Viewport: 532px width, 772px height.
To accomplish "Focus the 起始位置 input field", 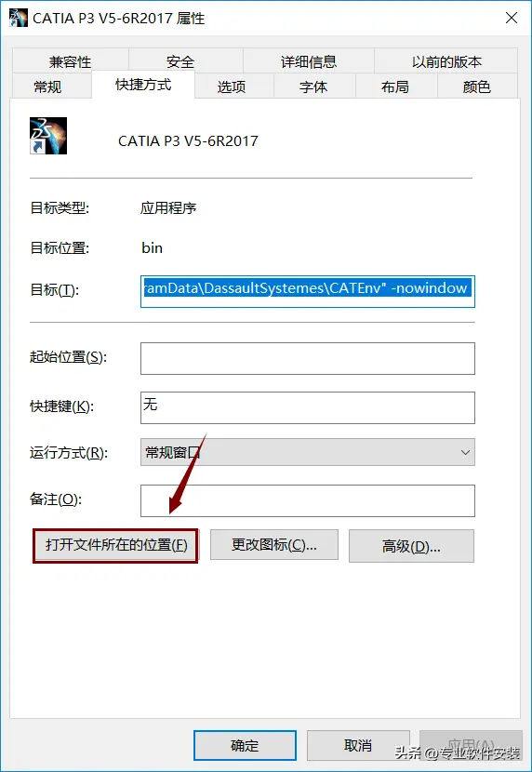I will click(308, 358).
